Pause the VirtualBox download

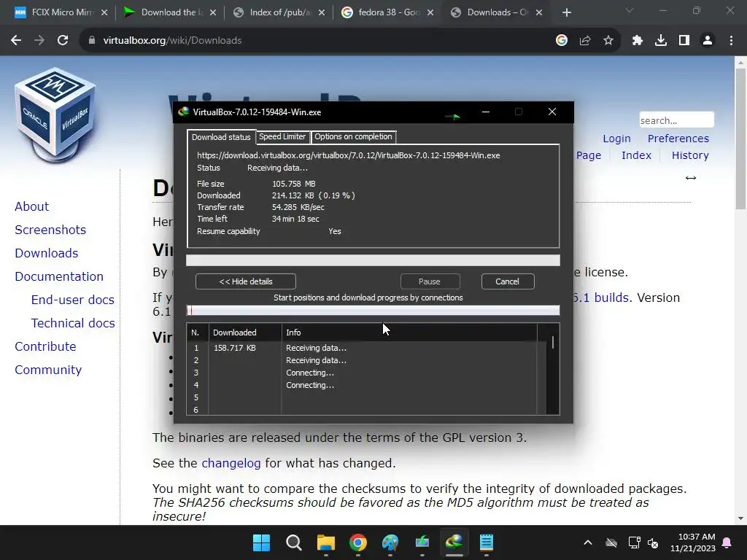click(x=430, y=281)
